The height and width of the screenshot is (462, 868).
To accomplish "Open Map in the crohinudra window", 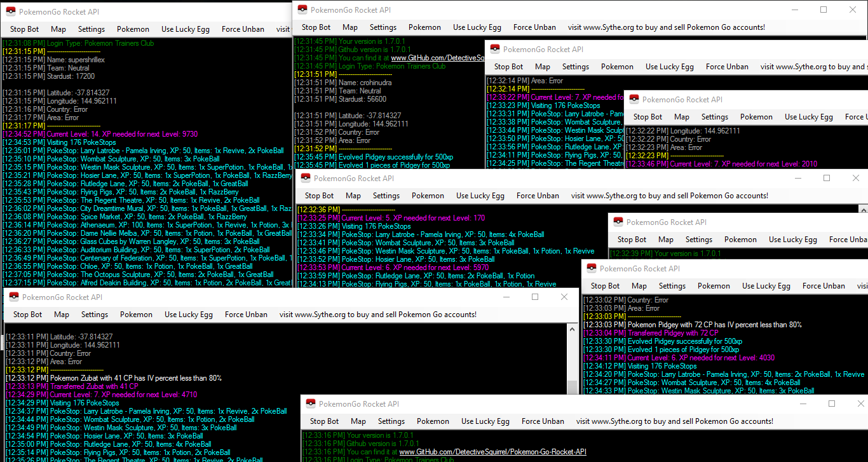I will [x=350, y=27].
